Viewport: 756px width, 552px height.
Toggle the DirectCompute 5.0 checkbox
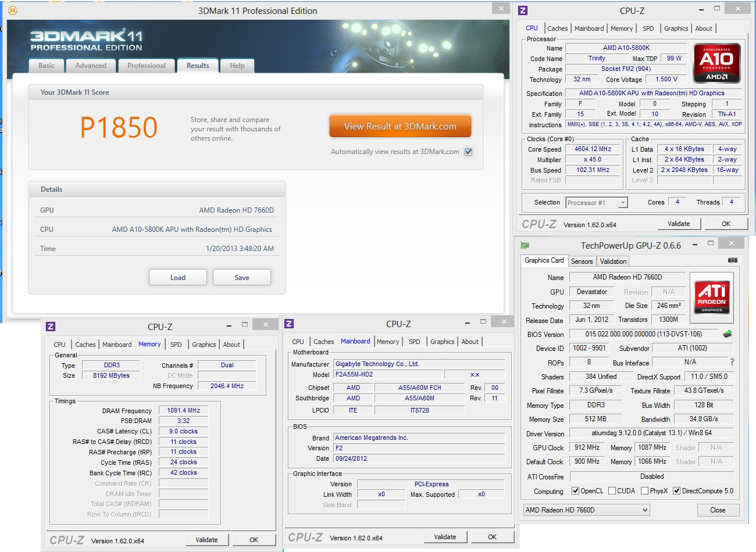(x=677, y=491)
